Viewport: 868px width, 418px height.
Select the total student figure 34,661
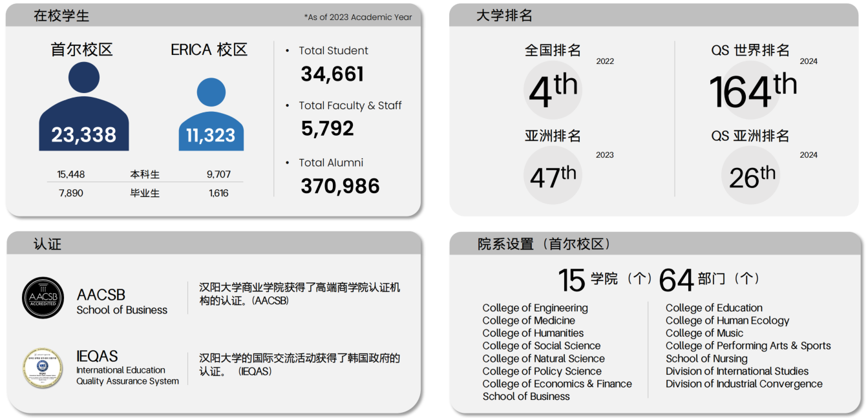(332, 74)
